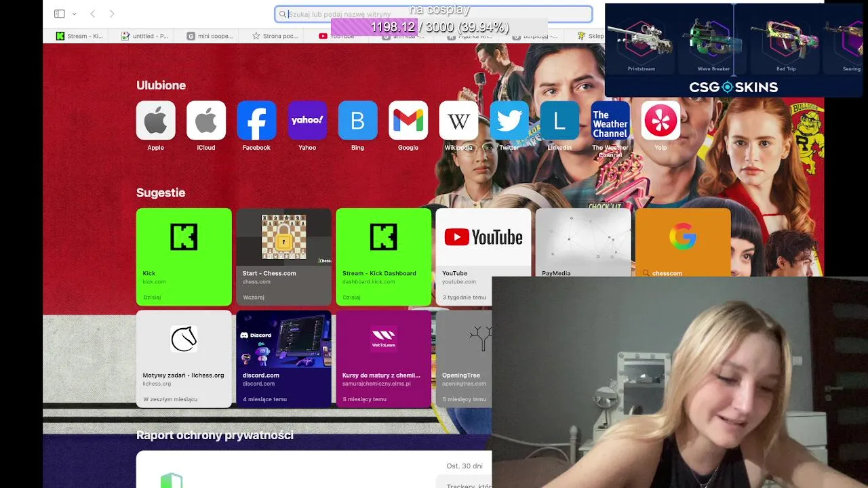The height and width of the screenshot is (488, 868).
Task: Click the Ulubione heading
Action: (161, 85)
